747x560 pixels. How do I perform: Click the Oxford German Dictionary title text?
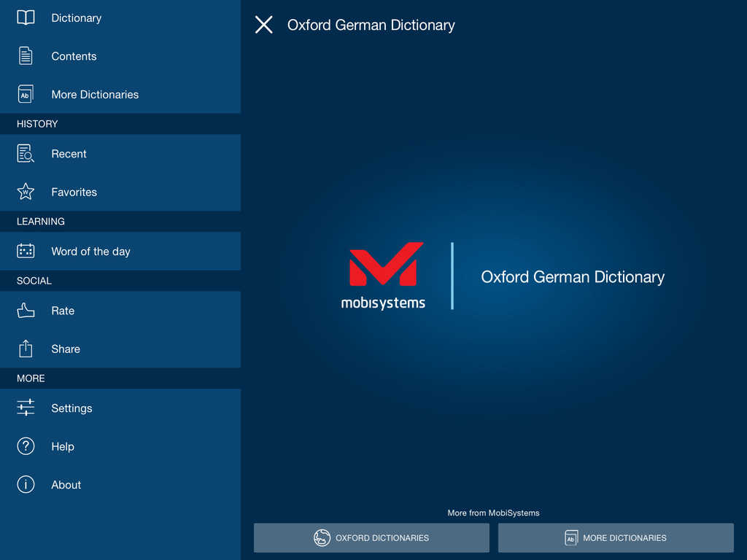(x=371, y=25)
